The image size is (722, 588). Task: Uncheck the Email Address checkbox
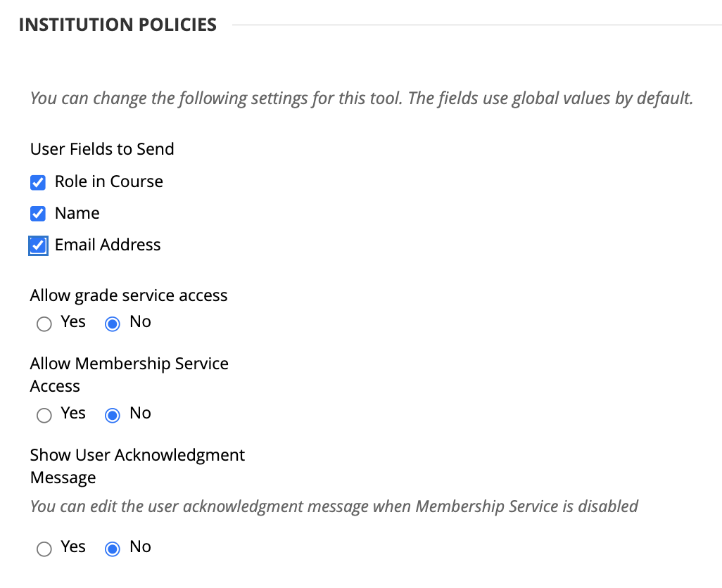point(38,245)
